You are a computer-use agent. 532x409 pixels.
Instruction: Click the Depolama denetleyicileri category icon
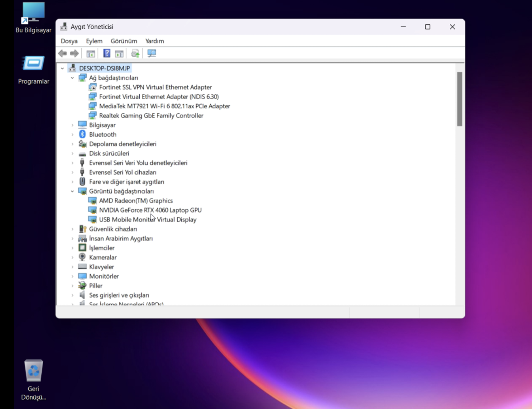tap(82, 144)
